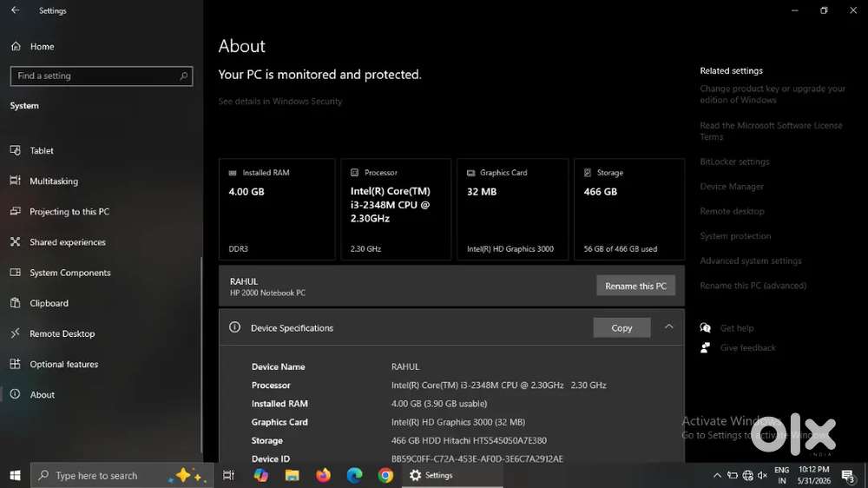Click the taskbar Type here to search box
This screenshot has width=868, height=488.
pyautogui.click(x=122, y=475)
